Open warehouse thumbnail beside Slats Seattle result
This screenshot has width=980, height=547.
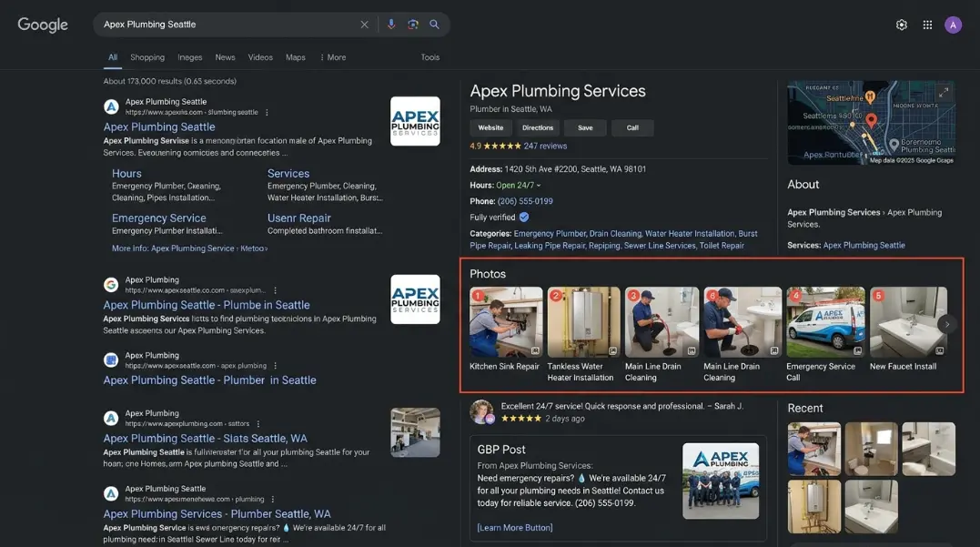click(415, 432)
